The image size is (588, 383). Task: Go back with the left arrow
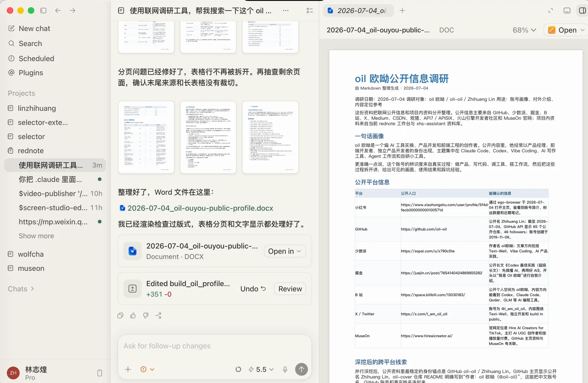58,11
